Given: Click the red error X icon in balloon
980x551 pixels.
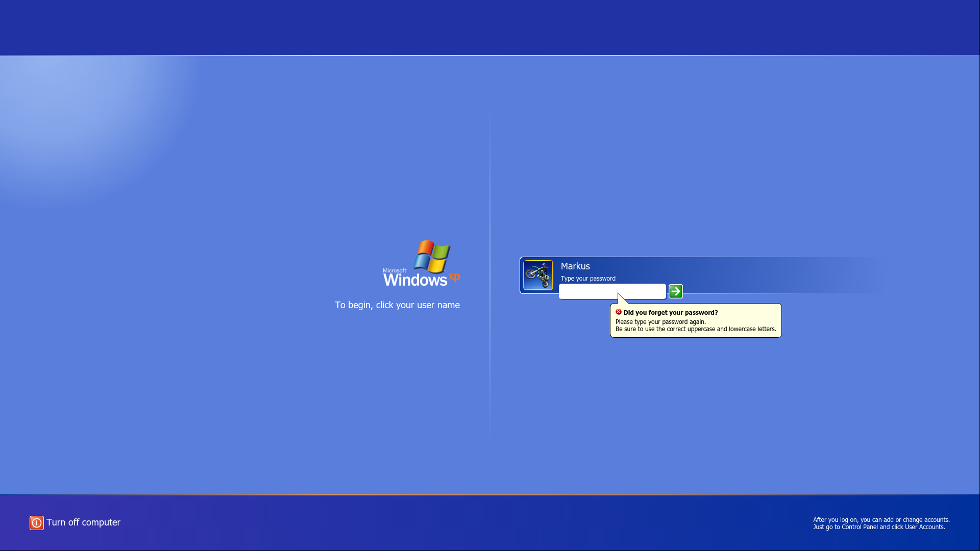Looking at the screenshot, I should 618,312.
